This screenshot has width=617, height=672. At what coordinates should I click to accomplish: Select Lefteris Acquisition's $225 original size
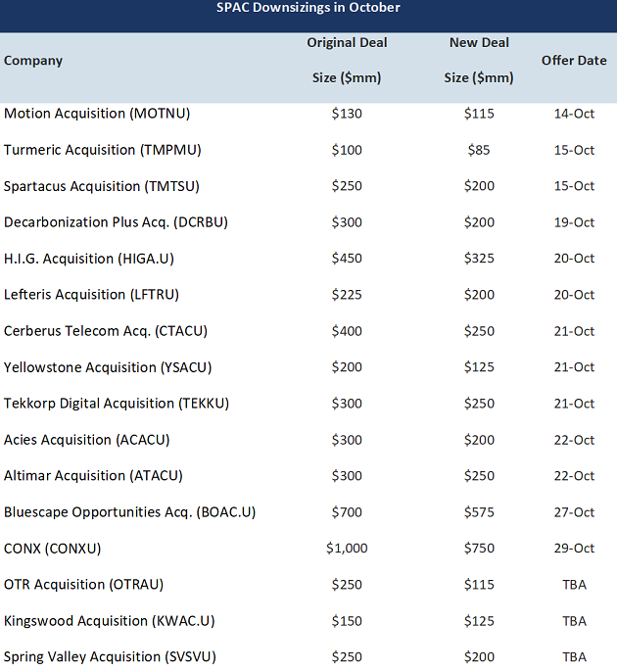(347, 295)
